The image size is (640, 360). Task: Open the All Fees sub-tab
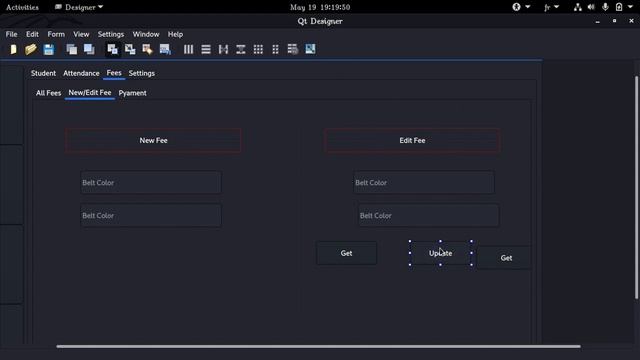48,93
